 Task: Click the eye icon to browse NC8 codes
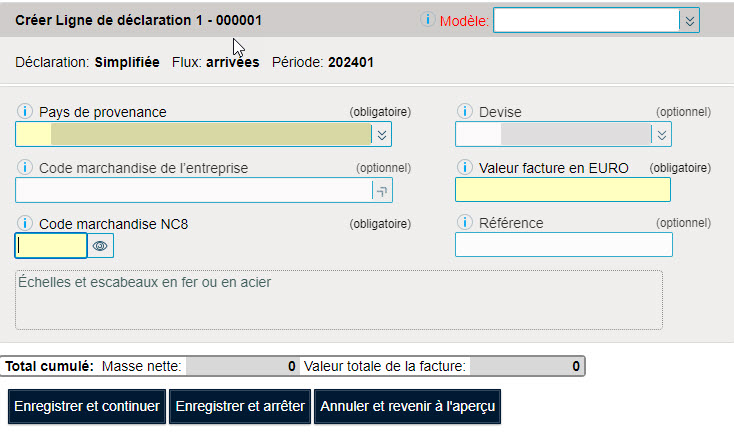100,246
